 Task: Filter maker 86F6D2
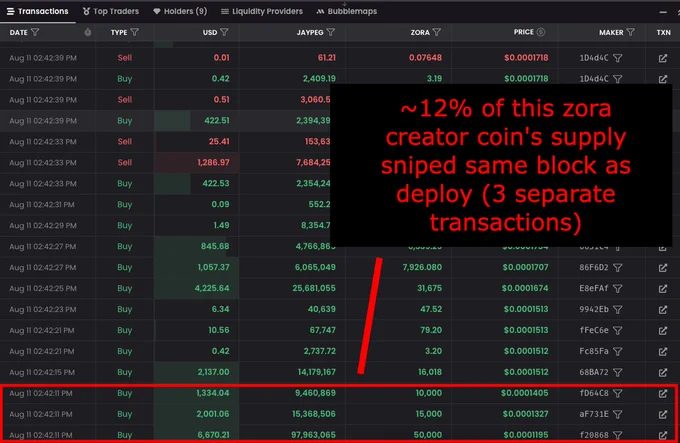pyautogui.click(x=618, y=268)
